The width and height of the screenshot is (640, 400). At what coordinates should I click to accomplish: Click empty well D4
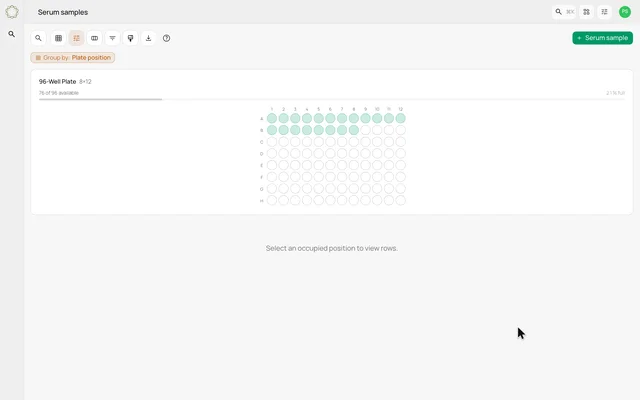coord(307,153)
